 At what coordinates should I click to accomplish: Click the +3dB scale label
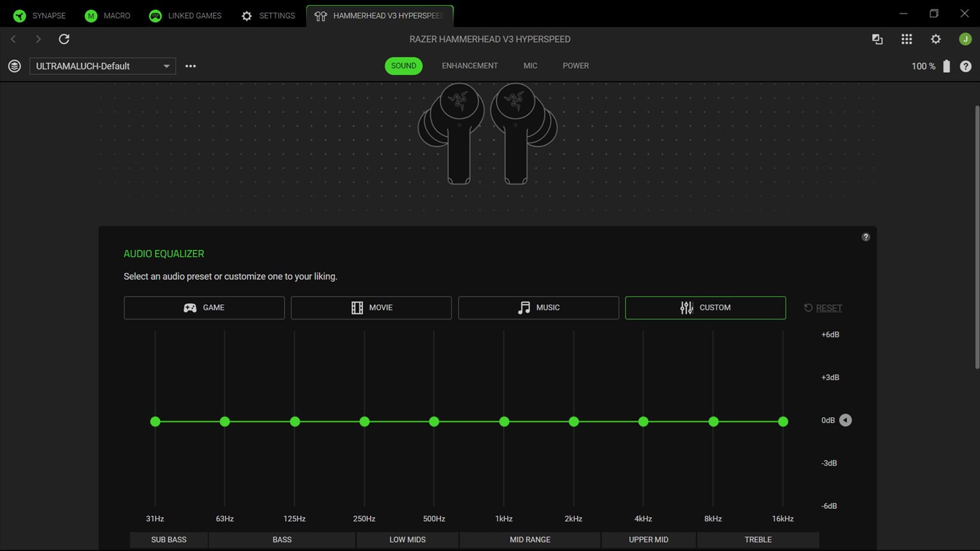830,377
